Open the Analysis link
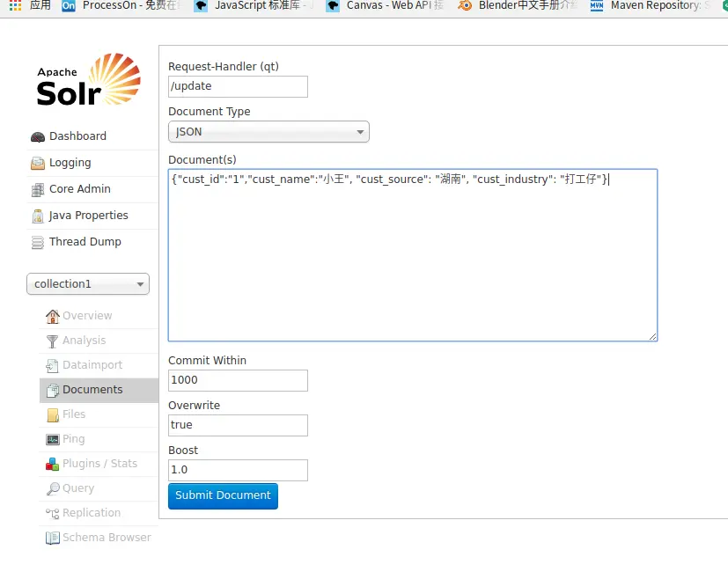728x579 pixels. [x=84, y=340]
